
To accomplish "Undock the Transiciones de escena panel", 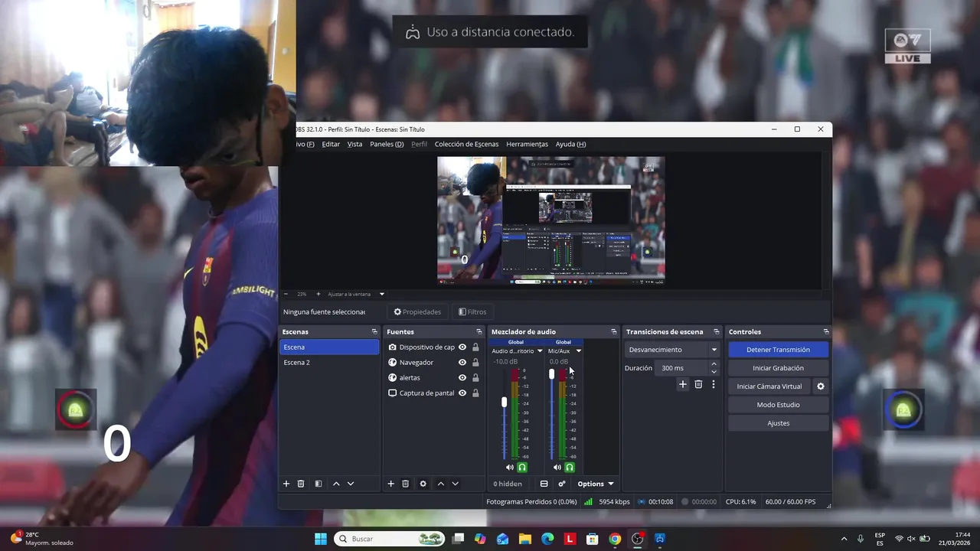I will 717,331.
